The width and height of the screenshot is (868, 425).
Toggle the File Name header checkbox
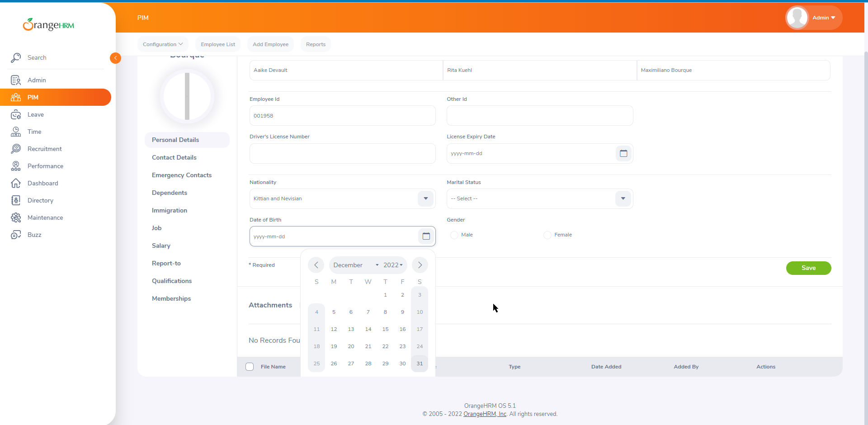pos(250,367)
